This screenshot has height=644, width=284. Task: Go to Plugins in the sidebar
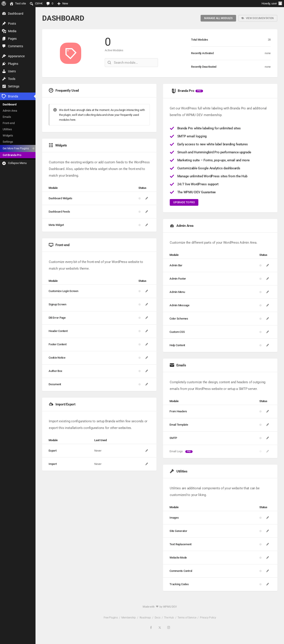click(18, 64)
